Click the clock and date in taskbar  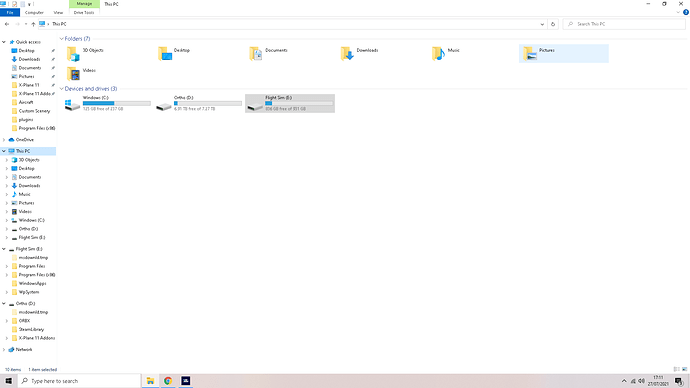click(658, 381)
